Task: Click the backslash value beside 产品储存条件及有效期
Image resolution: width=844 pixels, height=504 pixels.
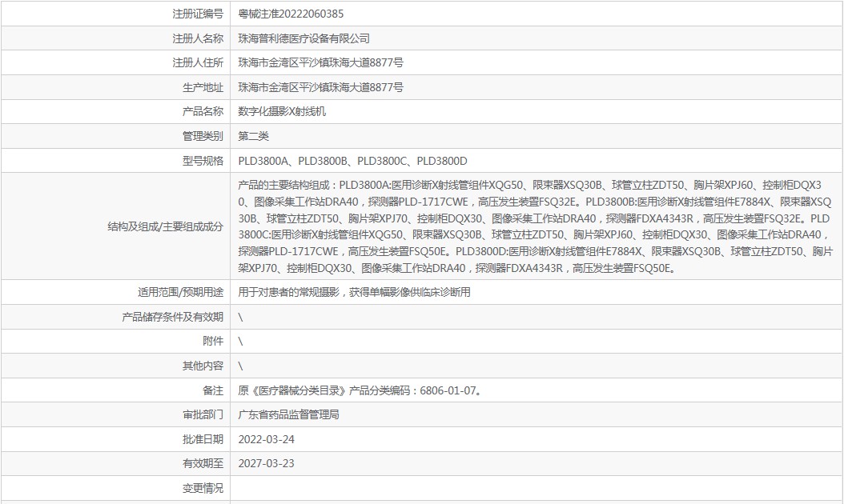Action: point(240,318)
